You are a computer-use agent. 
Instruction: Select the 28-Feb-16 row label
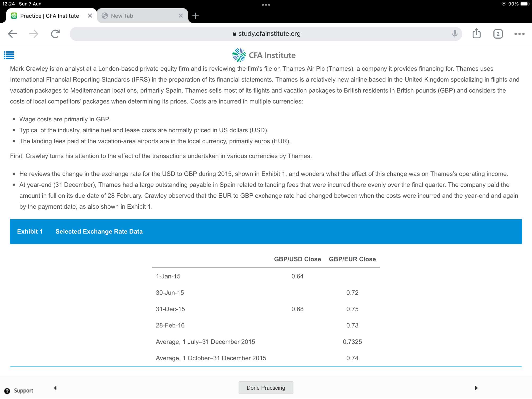tap(170, 325)
